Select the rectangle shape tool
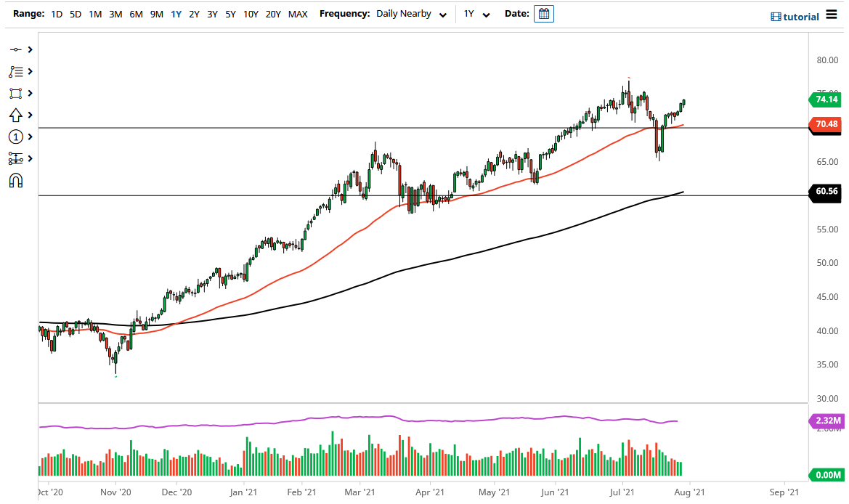Screen dimensions: 849x504 tap(15, 93)
